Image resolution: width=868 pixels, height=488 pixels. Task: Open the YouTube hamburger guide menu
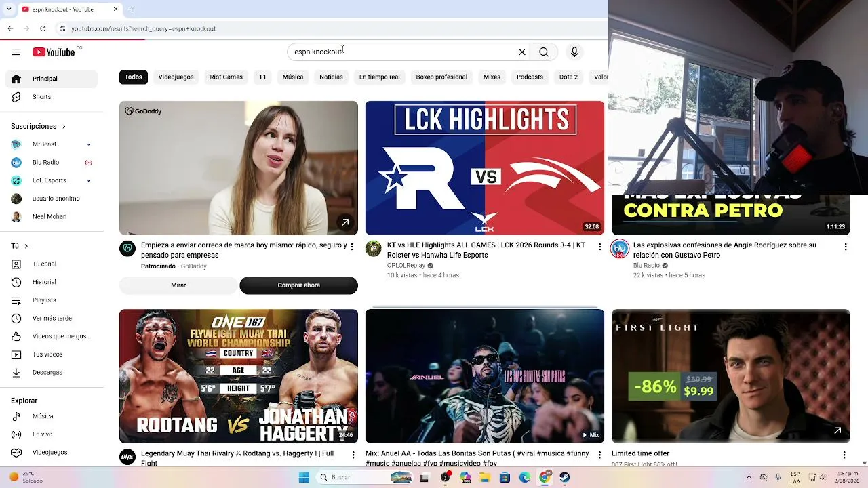(16, 52)
